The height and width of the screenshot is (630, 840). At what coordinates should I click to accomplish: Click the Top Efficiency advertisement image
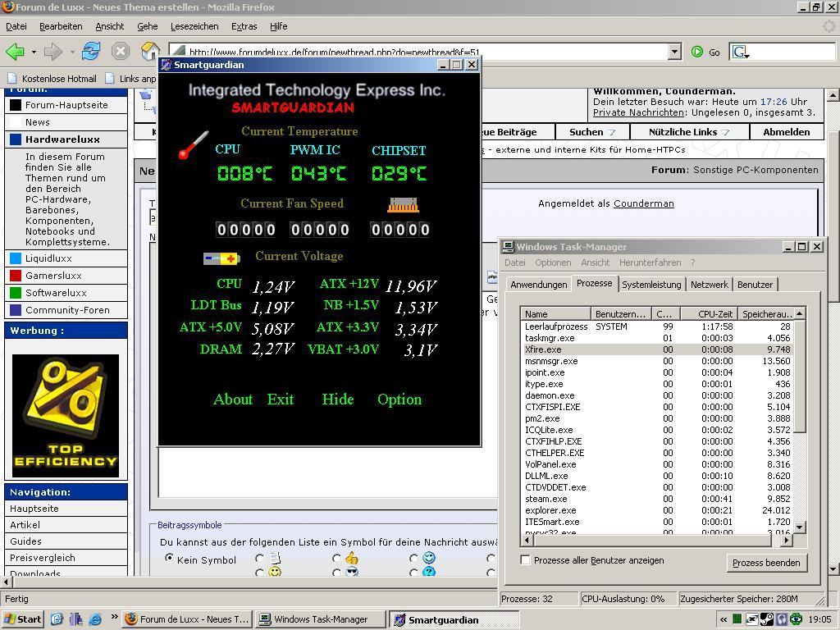tap(66, 415)
